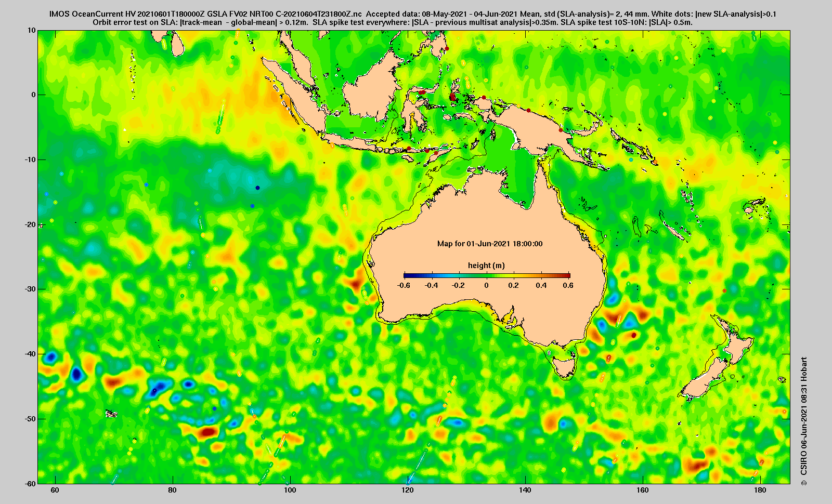Click the "0.2" colorbar tick label
The width and height of the screenshot is (832, 504).
pyautogui.click(x=514, y=285)
